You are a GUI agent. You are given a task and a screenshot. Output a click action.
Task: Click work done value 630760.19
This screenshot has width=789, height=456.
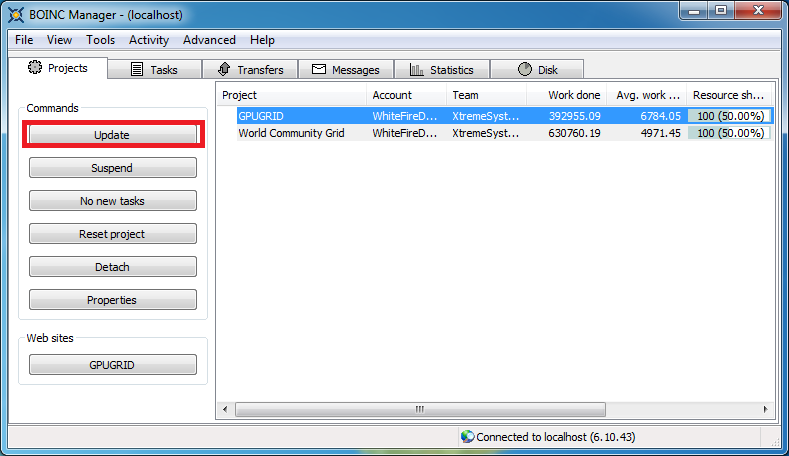[574, 133]
